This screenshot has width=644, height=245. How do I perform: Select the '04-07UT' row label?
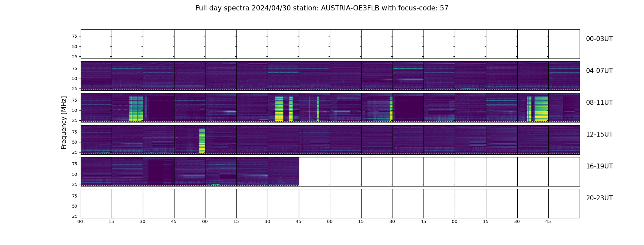pyautogui.click(x=599, y=71)
